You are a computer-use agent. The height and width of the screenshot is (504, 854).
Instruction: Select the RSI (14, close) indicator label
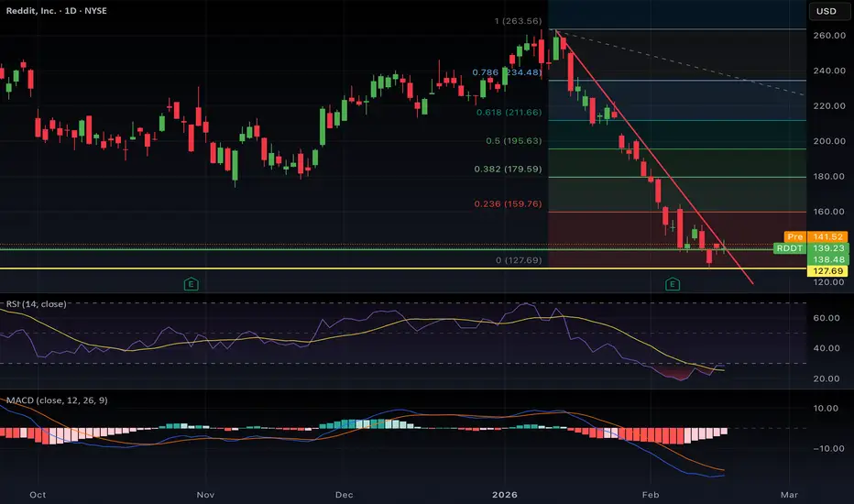click(x=36, y=304)
